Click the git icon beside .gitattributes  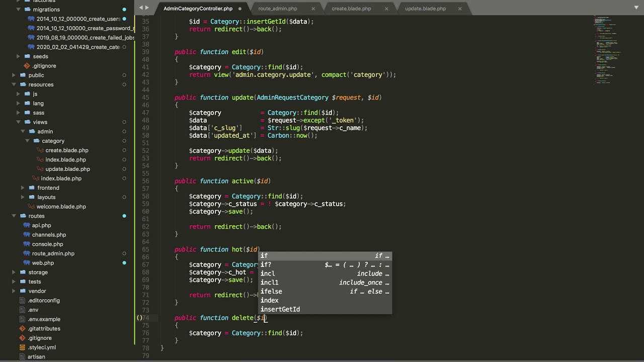click(x=22, y=329)
